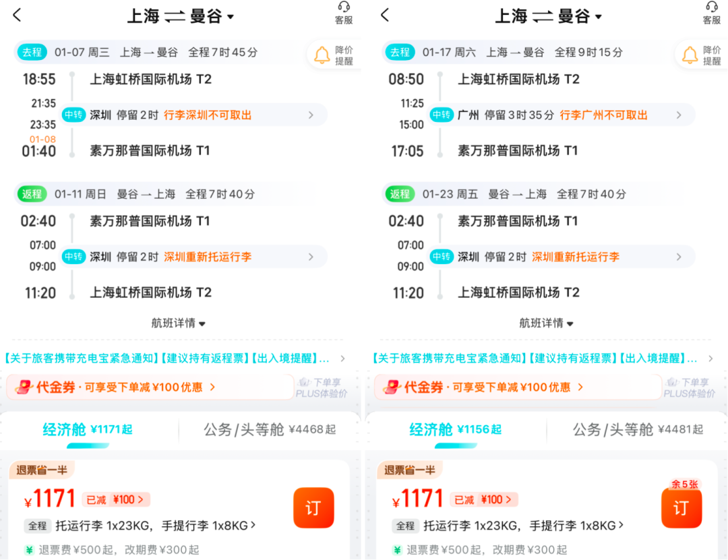728x560 pixels.
Task: Open the 已减¥100 discount details
Action: click(115, 500)
